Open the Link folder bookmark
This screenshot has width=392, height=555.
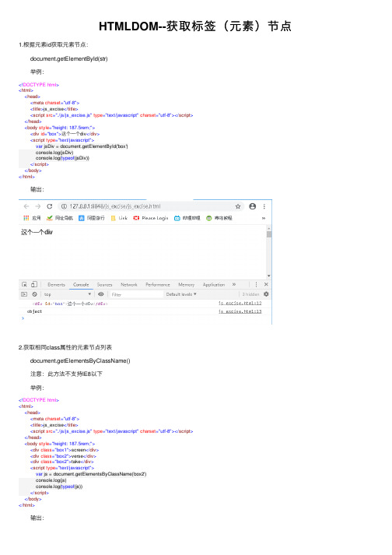pyautogui.click(x=119, y=218)
